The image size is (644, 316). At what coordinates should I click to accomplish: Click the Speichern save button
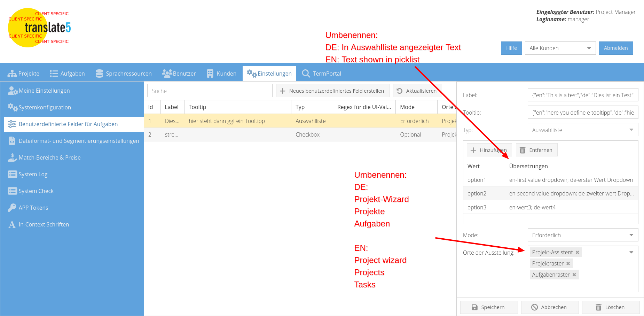[488, 307]
